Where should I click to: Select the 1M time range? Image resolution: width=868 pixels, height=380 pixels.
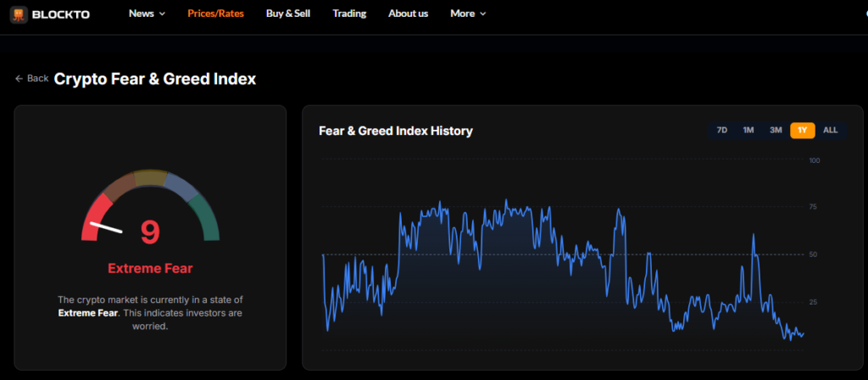click(x=748, y=130)
